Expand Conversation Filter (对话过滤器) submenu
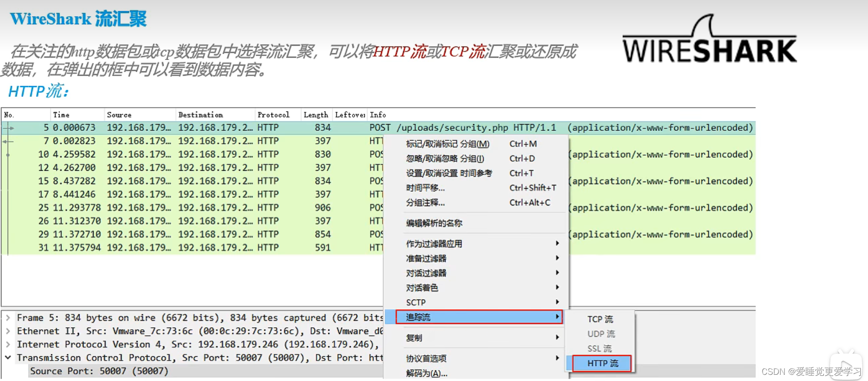Image resolution: width=868 pixels, height=381 pixels. 476,273
